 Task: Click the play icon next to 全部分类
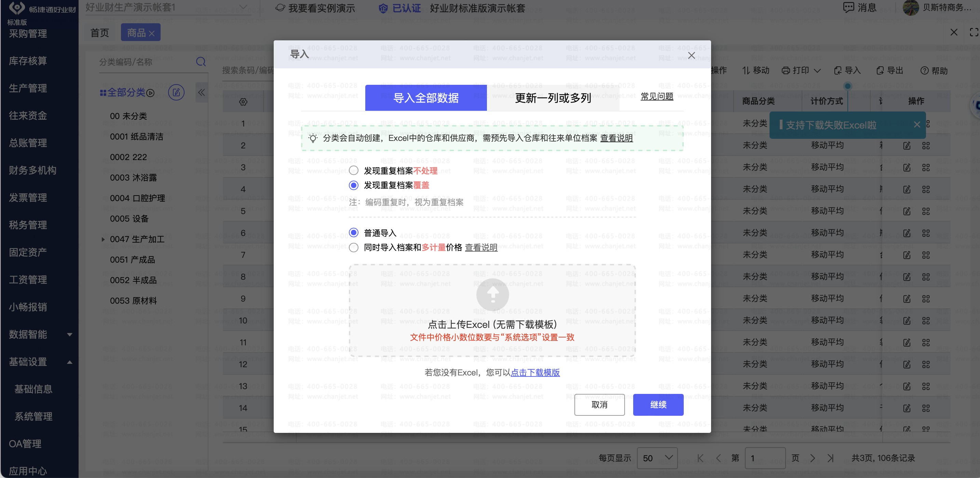(151, 93)
